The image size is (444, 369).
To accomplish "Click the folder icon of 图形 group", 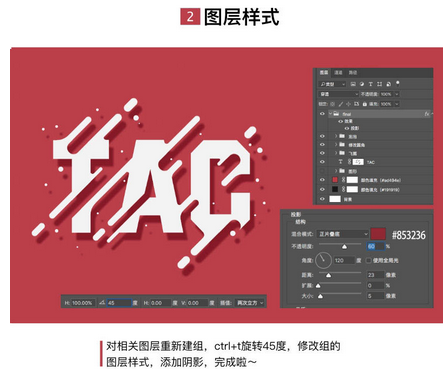I will [x=342, y=171].
